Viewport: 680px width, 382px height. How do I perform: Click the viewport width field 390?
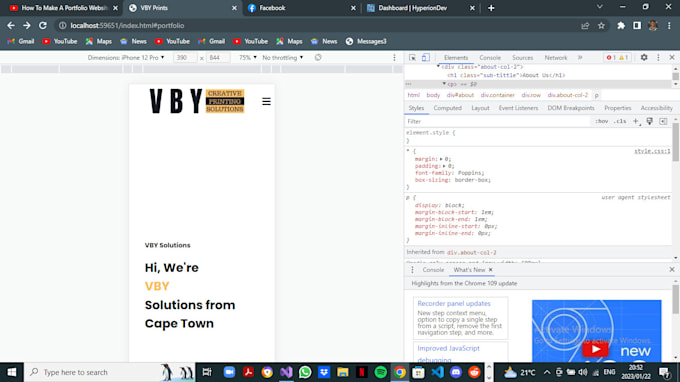pos(185,58)
